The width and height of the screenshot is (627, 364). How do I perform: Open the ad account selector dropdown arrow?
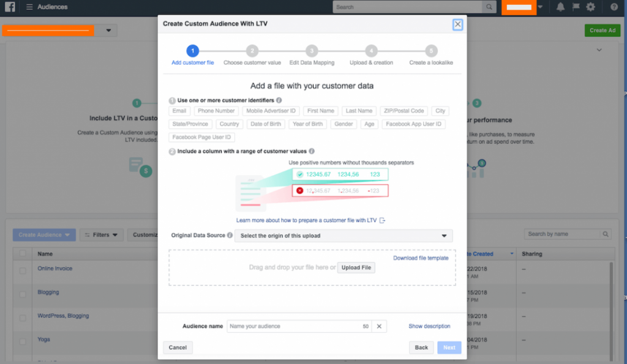pos(108,31)
